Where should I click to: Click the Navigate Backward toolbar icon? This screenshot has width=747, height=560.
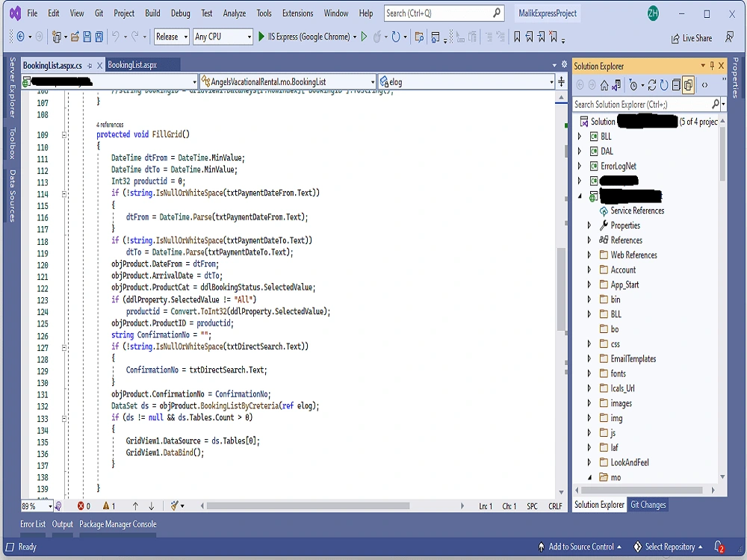point(20,37)
